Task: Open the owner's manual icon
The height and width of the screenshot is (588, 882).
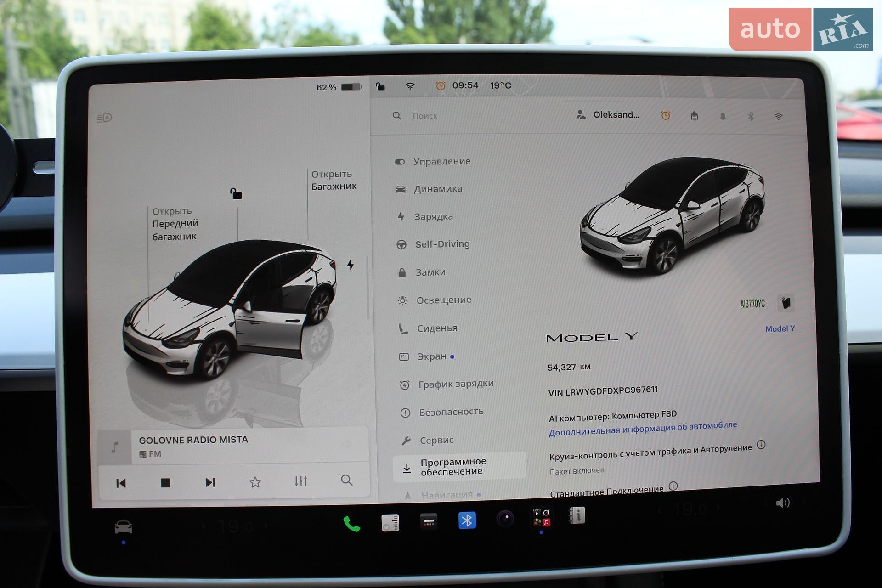Action: [x=577, y=515]
